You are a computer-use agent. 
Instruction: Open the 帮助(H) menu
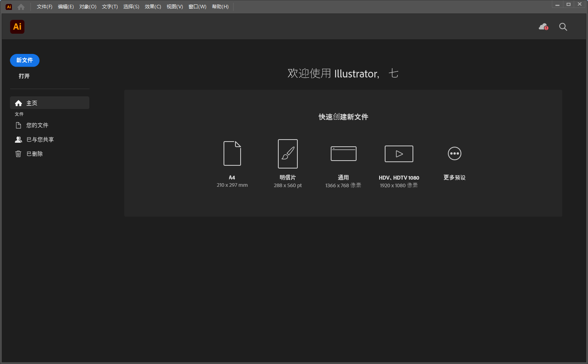point(220,6)
